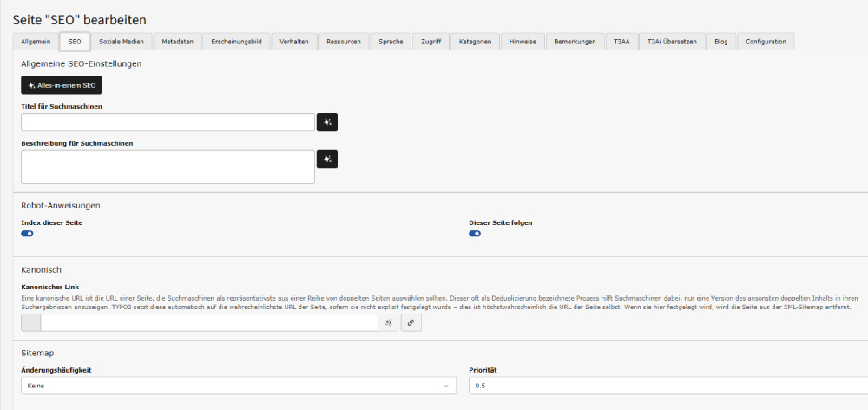This screenshot has width=868, height=410.
Task: Select the SEO tab
Action: (75, 42)
